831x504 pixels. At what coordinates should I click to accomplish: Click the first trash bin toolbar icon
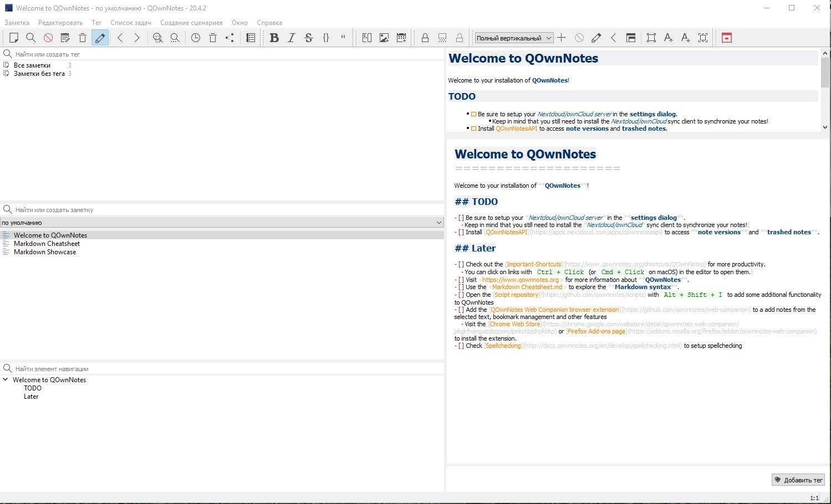(83, 38)
